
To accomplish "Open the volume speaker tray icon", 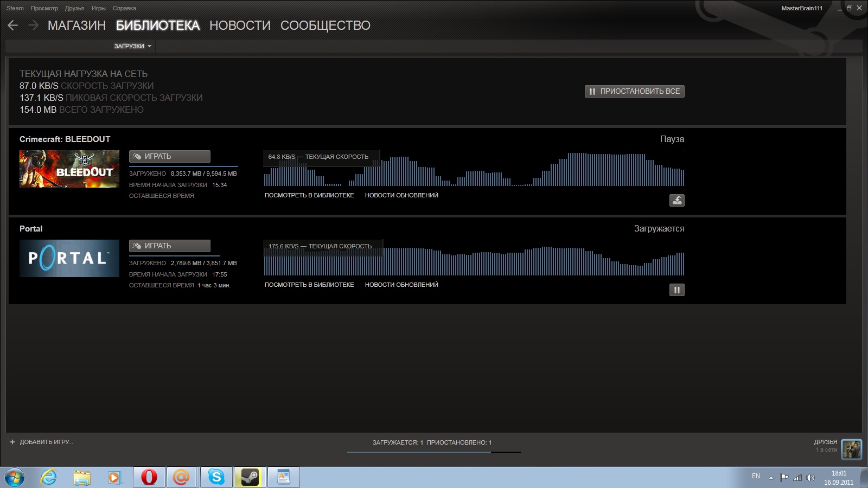I will point(810,478).
